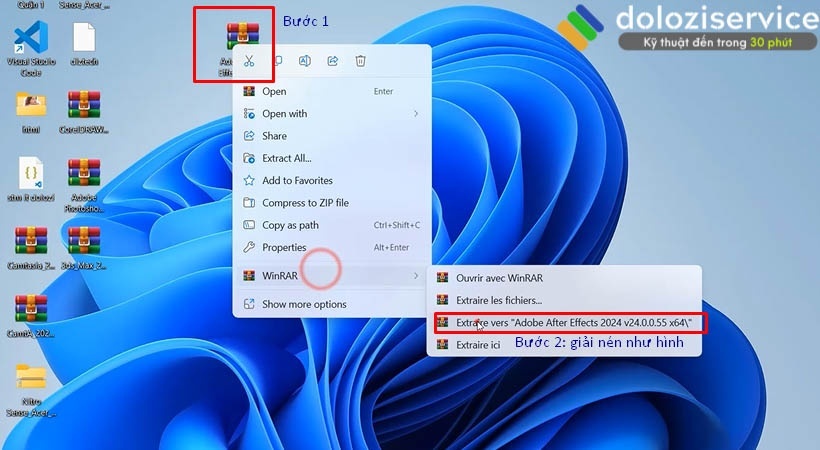Choose Compress to ZIP file
The image size is (820, 450).
point(332,202)
